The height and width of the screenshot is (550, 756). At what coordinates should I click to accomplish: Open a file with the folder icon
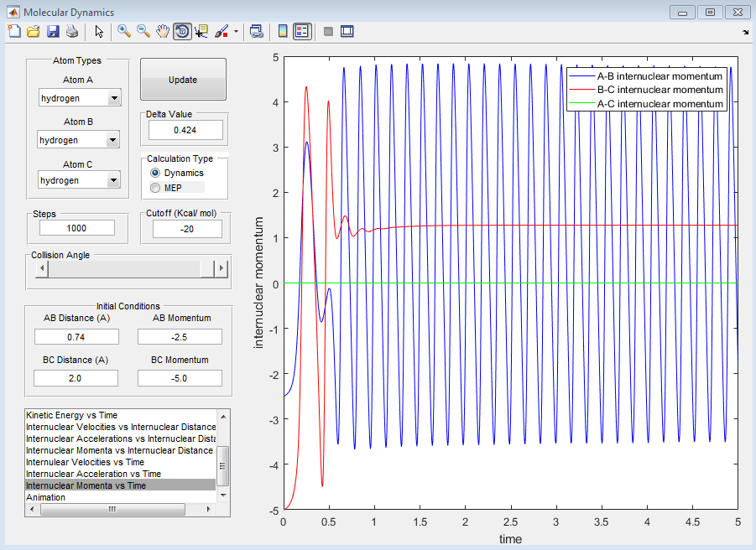pyautogui.click(x=33, y=31)
